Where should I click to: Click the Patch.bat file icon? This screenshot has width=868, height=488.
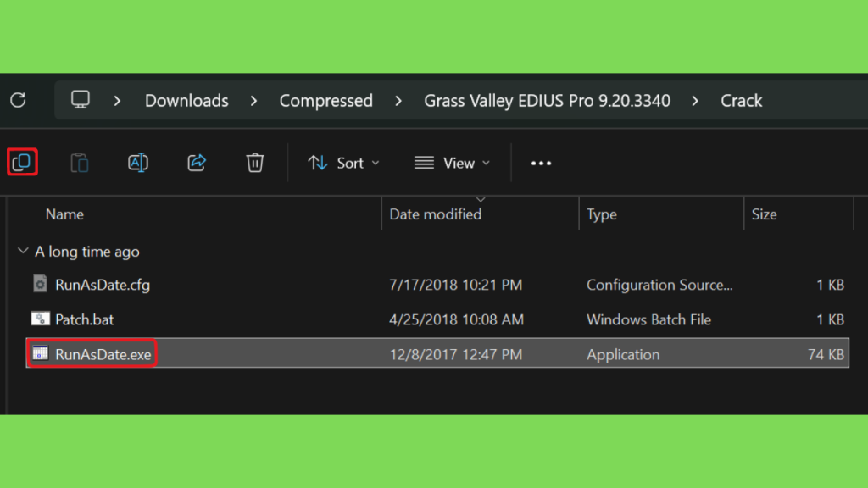40,319
